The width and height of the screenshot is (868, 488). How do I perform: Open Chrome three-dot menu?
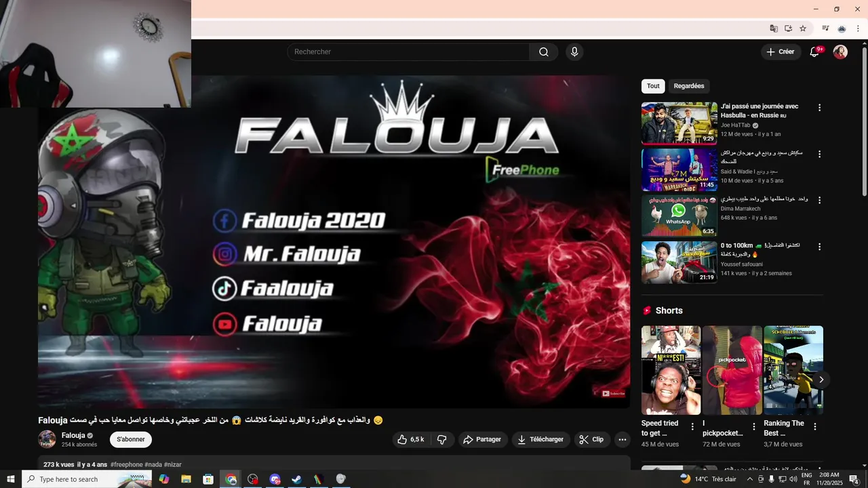[x=858, y=28]
